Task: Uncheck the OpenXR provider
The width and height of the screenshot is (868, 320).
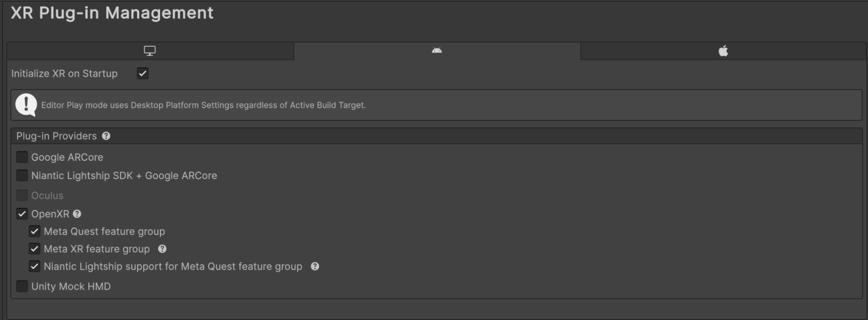Action: pos(21,214)
